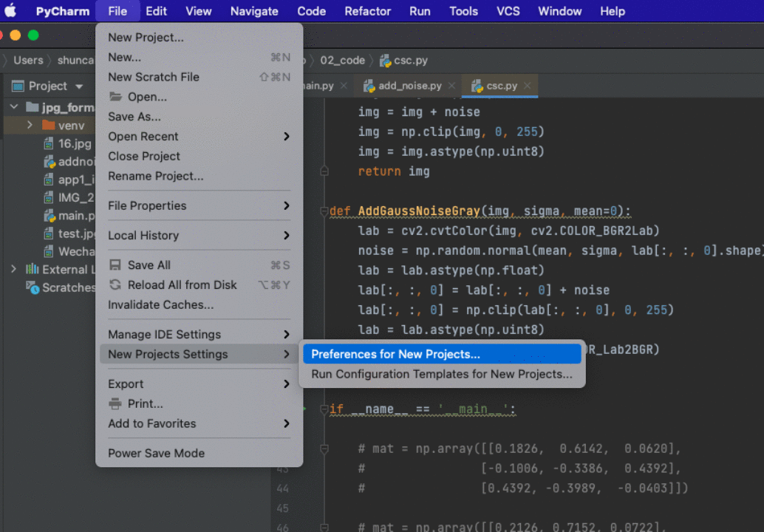This screenshot has height=532, width=764.
Task: Click the Print... printer icon
Action: [115, 404]
